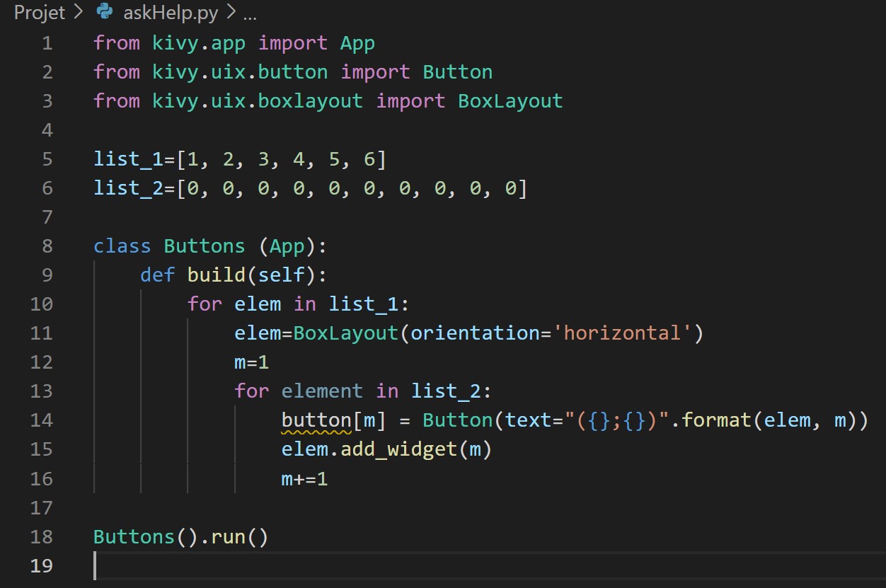The height and width of the screenshot is (588, 886).
Task: Place cursor on "Buttons().run()" call
Action: (x=180, y=536)
